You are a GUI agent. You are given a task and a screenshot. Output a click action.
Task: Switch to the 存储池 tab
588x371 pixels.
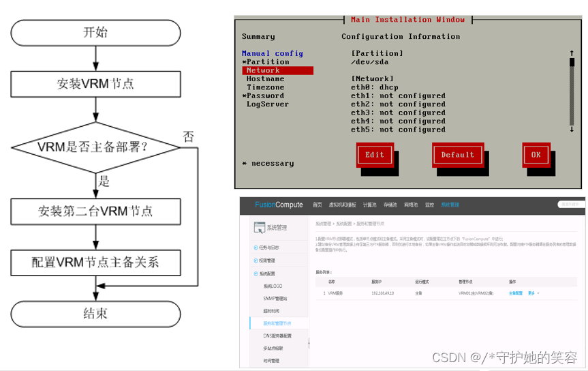(x=390, y=205)
